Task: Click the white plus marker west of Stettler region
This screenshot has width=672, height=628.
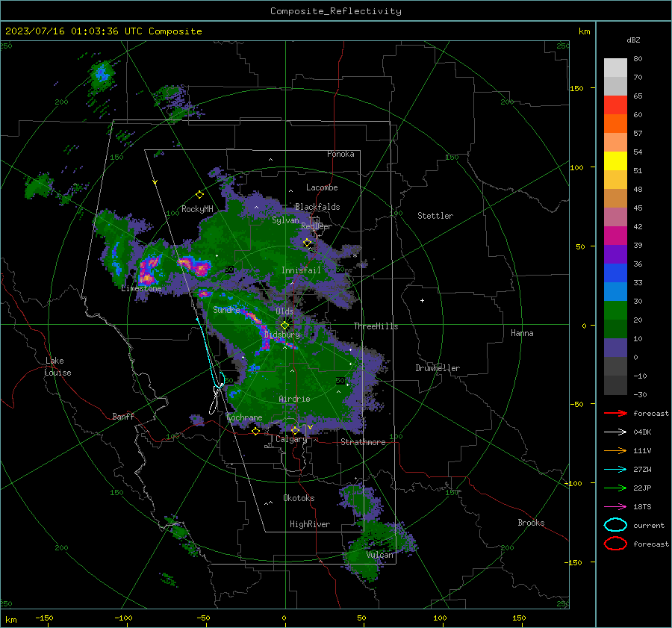Action: coord(422,300)
